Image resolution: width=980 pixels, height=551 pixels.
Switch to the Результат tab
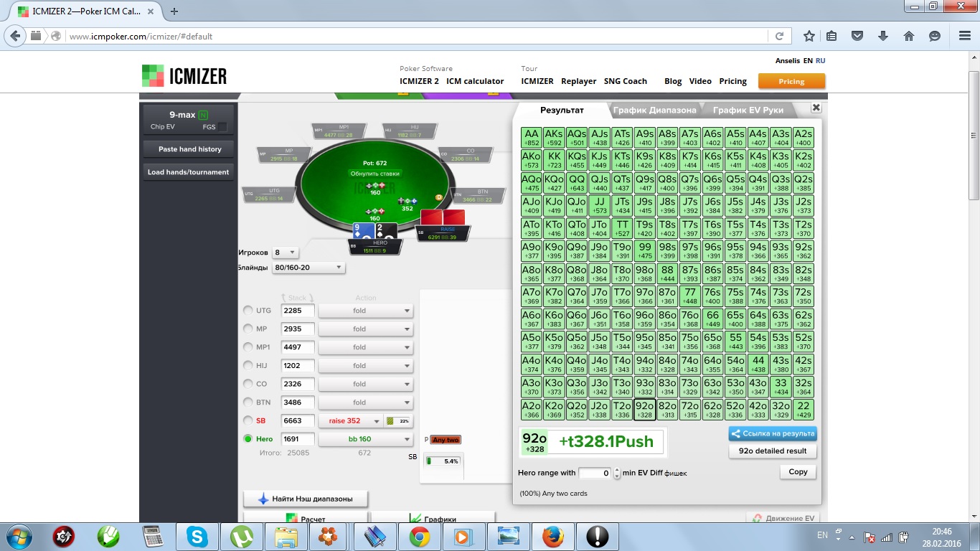[x=562, y=110]
